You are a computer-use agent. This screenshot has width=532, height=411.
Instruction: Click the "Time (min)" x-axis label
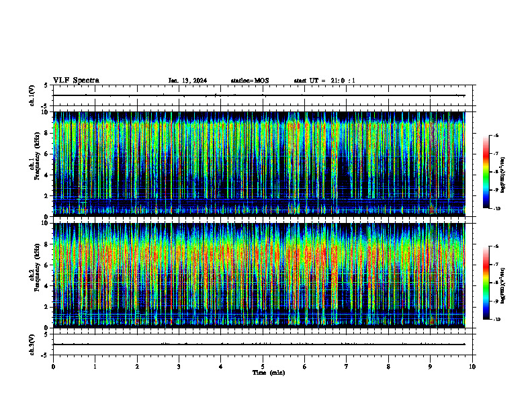269,373
